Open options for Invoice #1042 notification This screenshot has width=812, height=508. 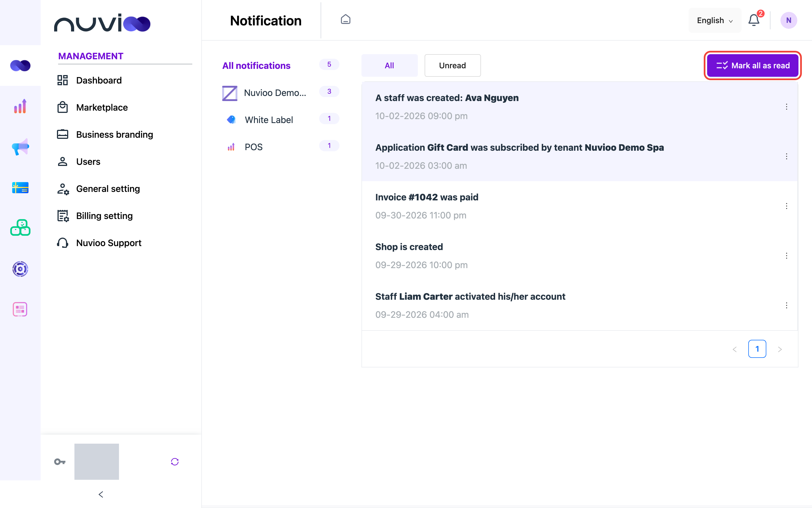coord(787,206)
